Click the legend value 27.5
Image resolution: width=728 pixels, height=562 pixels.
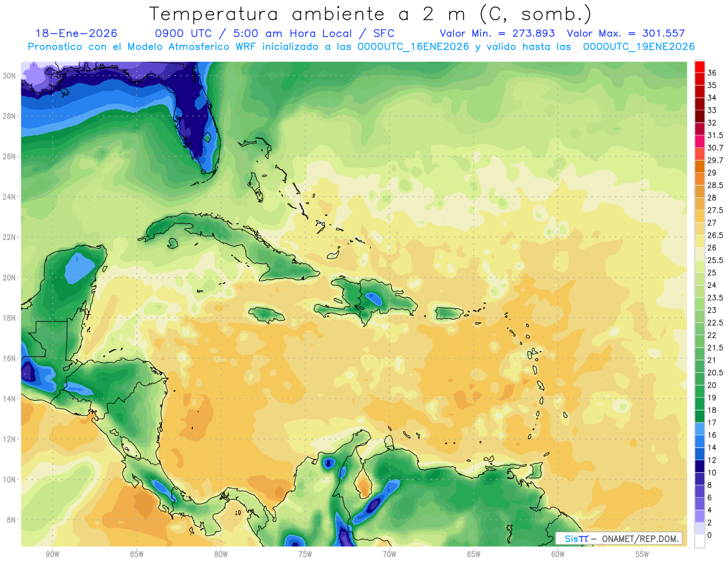[715, 210]
